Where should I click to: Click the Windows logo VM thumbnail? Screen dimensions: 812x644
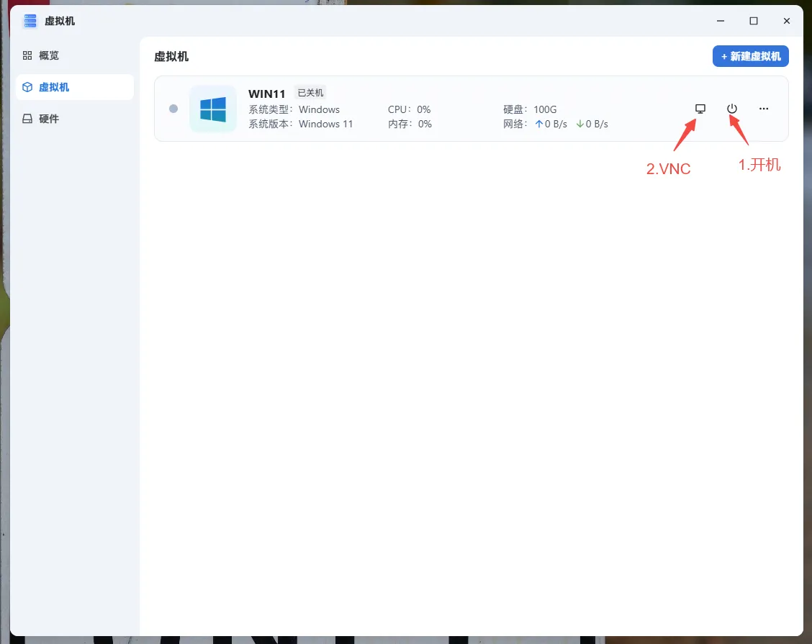coord(213,109)
